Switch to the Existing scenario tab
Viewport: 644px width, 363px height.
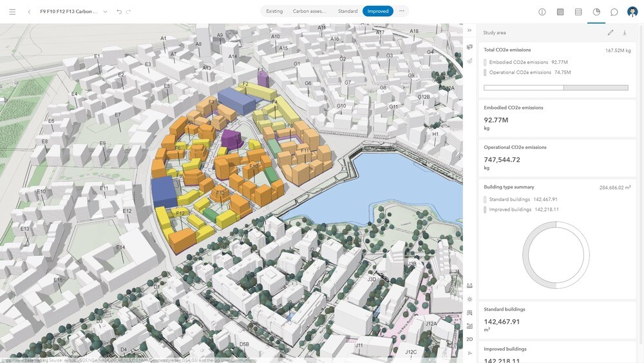[x=274, y=11]
